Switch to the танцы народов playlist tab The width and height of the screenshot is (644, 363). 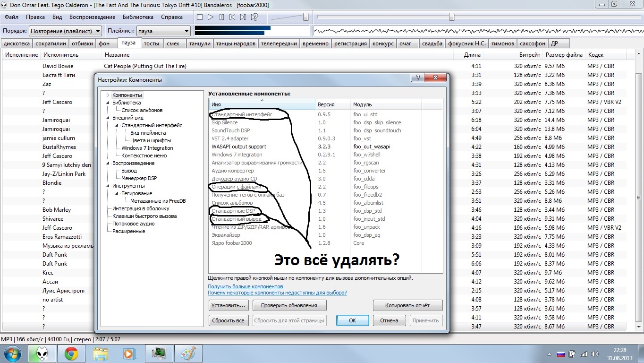tap(236, 43)
